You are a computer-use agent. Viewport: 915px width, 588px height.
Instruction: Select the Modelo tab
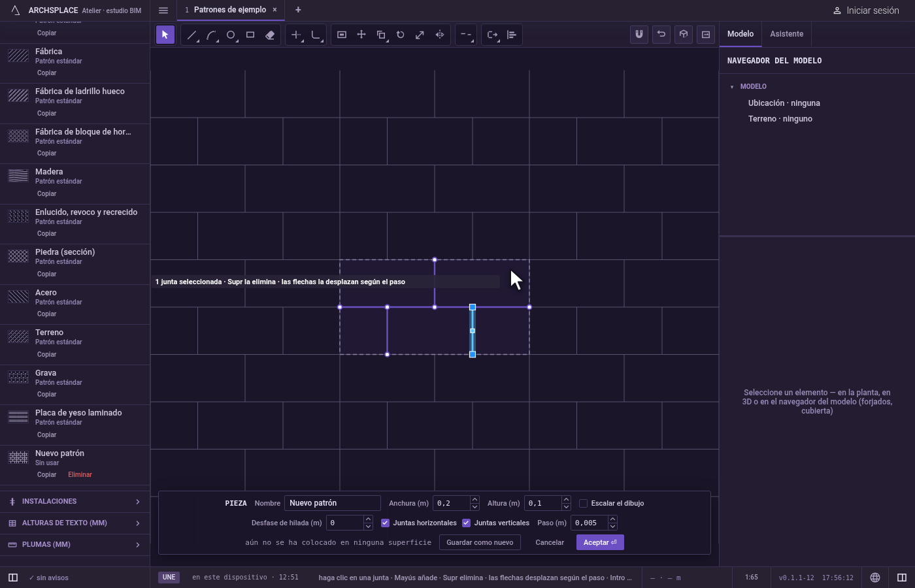740,34
